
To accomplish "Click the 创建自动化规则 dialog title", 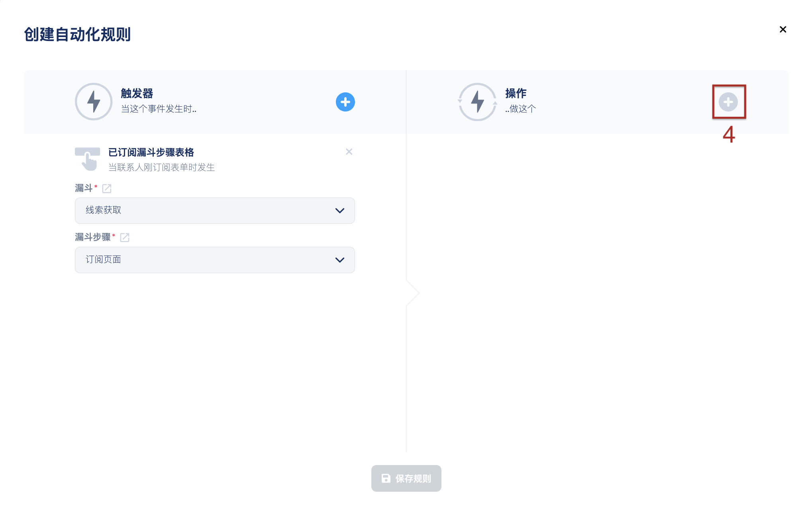I will (77, 35).
